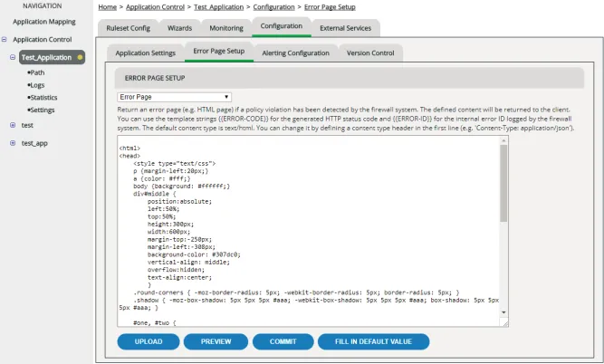Collapse the Test_Application tree node
This screenshot has height=364, width=604.
click(13, 57)
